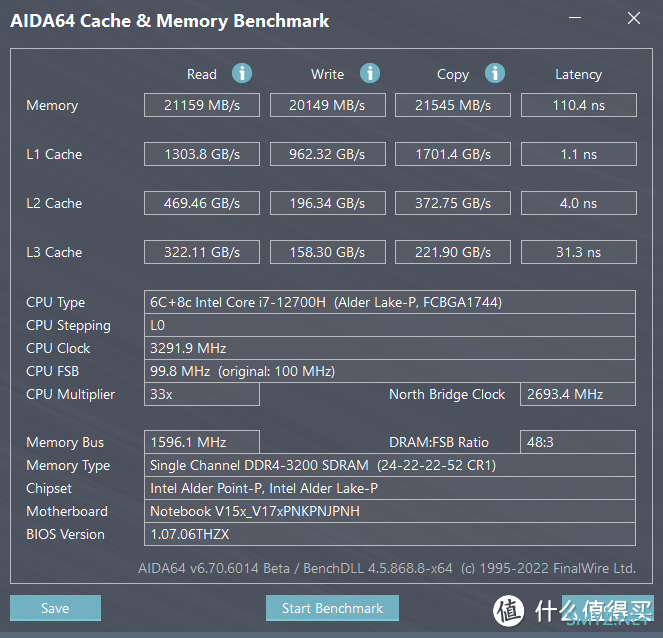Image resolution: width=663 pixels, height=638 pixels.
Task: Click CPU FSB value 99.8 MHz
Action: [x=390, y=371]
